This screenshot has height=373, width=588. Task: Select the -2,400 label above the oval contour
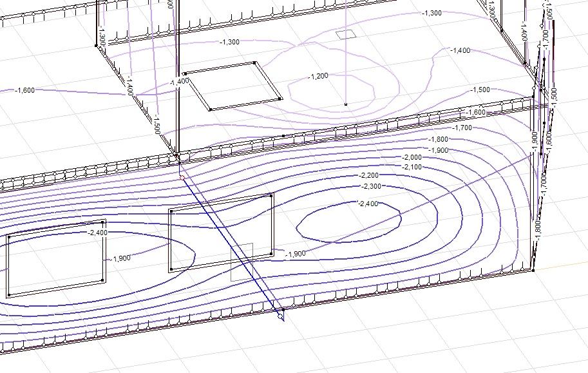368,204
